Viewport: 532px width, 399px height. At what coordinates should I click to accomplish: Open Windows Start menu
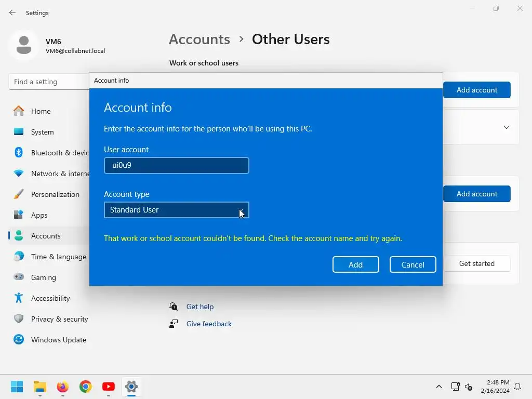tap(17, 387)
